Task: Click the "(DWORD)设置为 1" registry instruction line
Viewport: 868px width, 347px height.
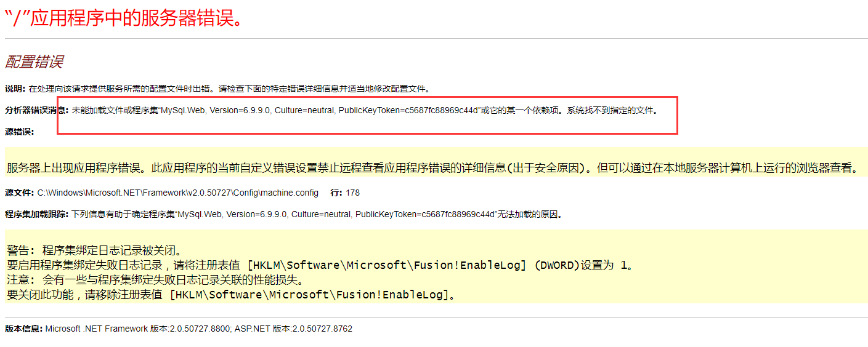Action: pos(320,265)
